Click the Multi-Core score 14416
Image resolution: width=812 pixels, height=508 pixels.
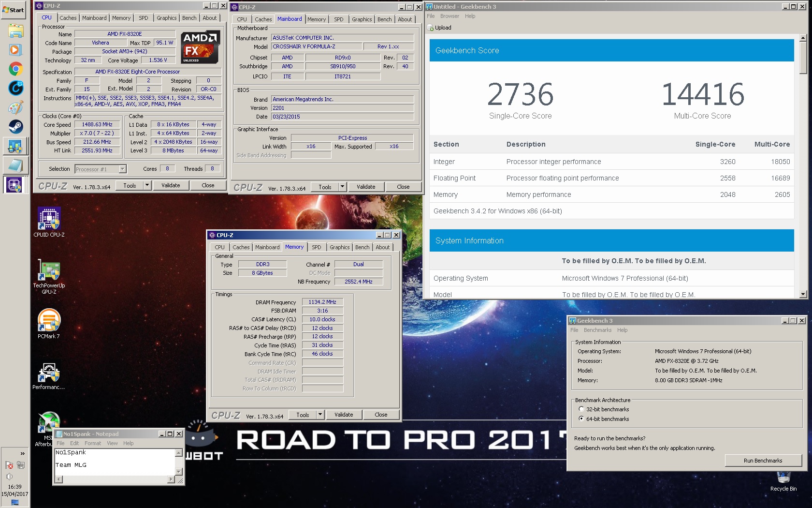pyautogui.click(x=702, y=94)
